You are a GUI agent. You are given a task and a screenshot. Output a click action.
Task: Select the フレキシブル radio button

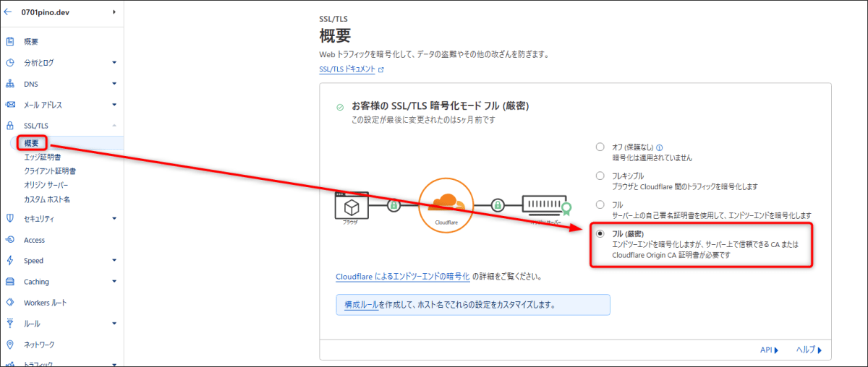[x=600, y=176]
